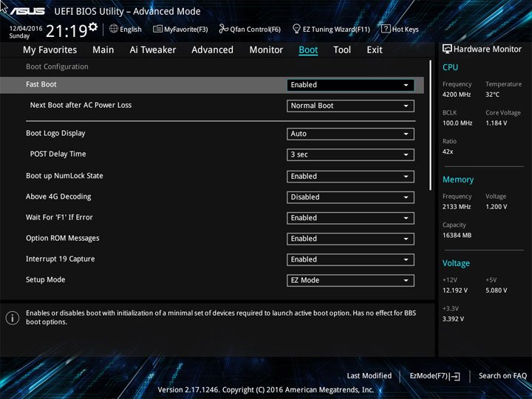Open the Setup Mode dropdown
Image resolution: width=532 pixels, height=399 pixels.
click(350, 280)
